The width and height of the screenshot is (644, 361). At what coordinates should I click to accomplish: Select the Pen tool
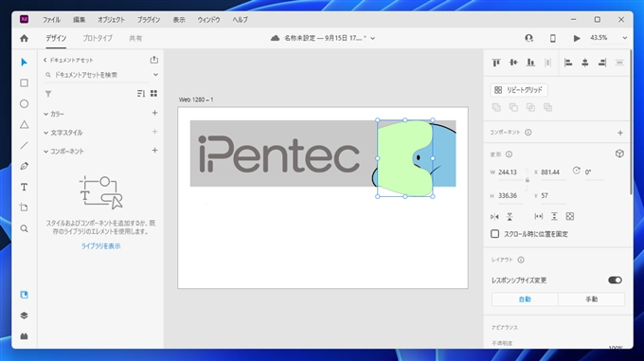pos(25,166)
